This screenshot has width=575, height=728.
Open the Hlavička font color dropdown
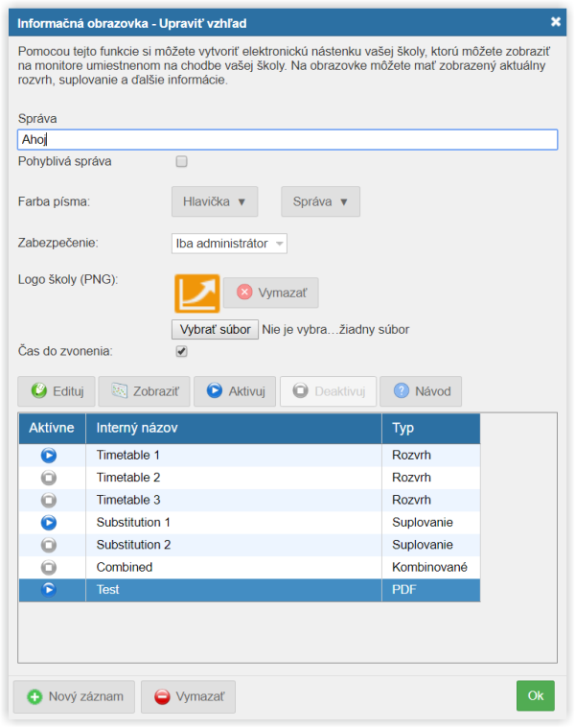click(215, 202)
